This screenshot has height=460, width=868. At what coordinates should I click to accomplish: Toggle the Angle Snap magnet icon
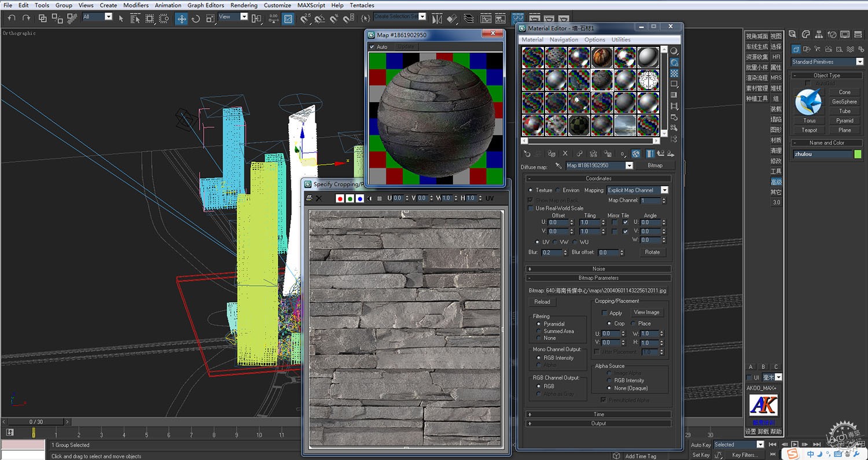point(319,19)
